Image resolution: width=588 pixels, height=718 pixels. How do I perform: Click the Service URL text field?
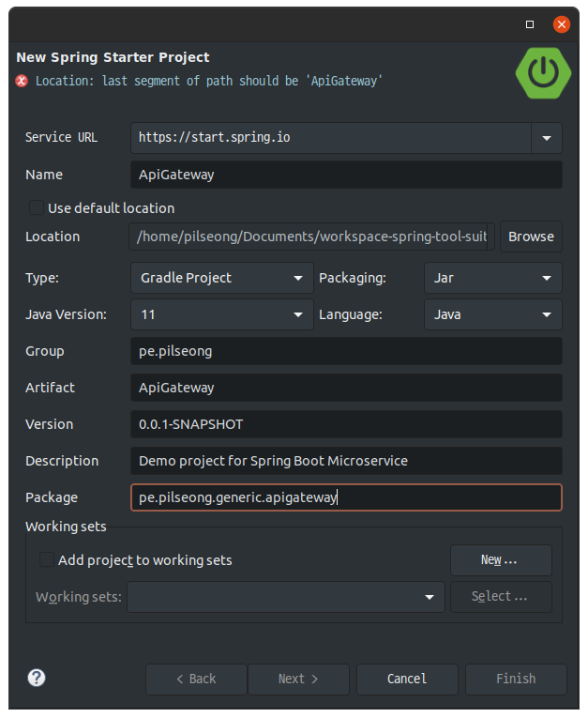[331, 138]
